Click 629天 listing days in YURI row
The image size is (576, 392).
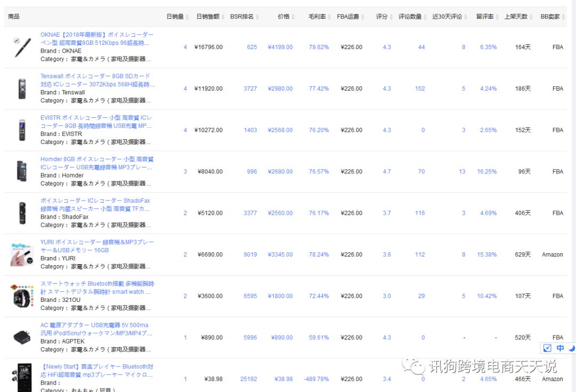click(523, 254)
